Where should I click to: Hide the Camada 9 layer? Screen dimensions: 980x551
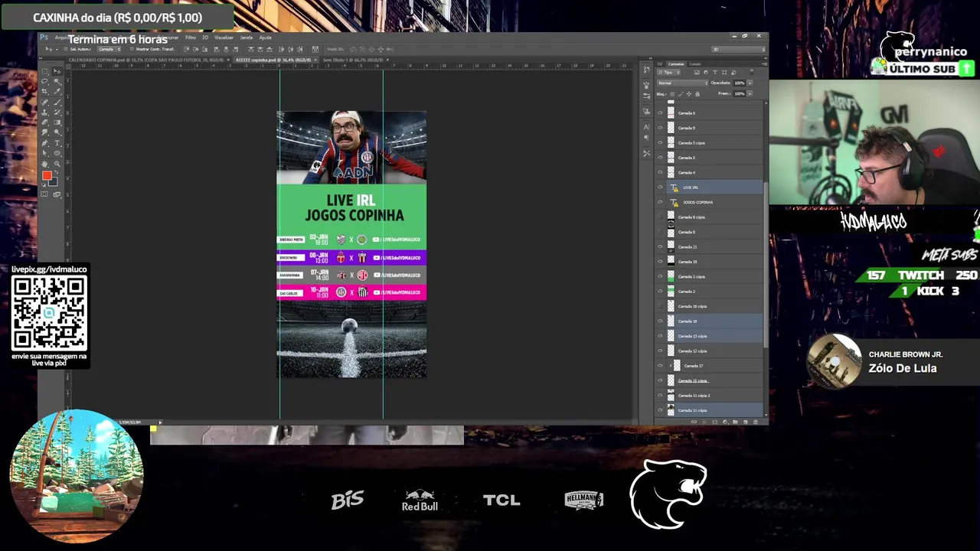pos(661,128)
